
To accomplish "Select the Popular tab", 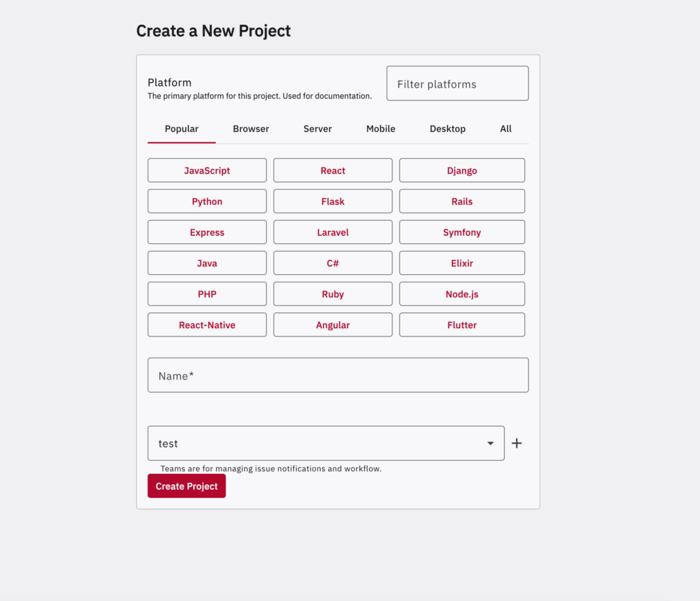I will pos(182,129).
